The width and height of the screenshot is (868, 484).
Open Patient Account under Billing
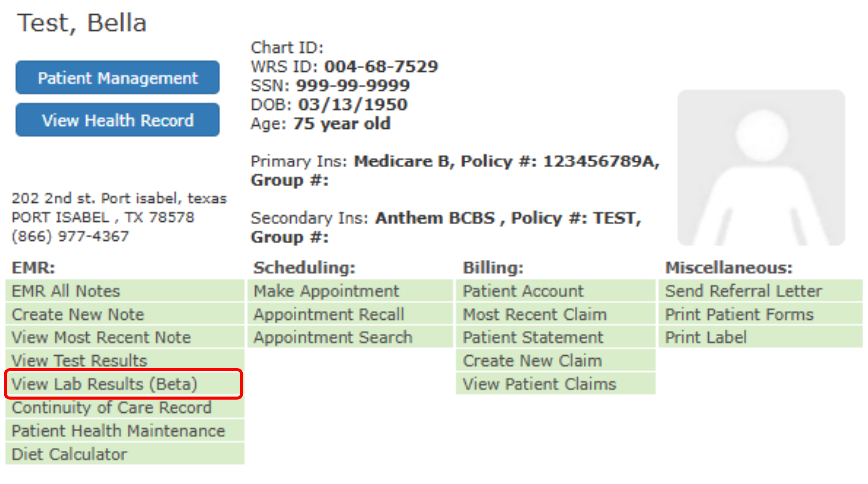click(x=522, y=291)
